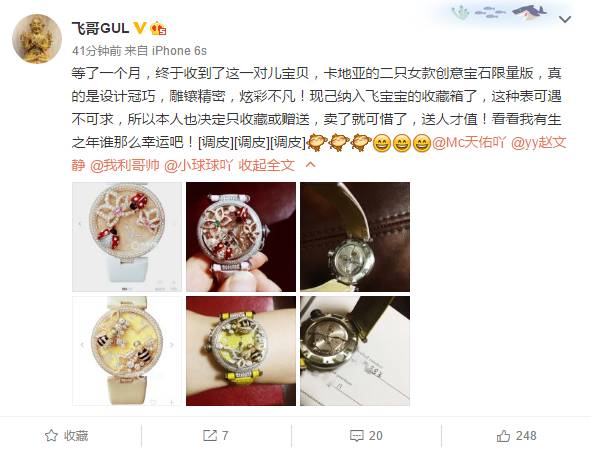Open the hand-held ladybug watch photo
591x454 pixels.
241,237
